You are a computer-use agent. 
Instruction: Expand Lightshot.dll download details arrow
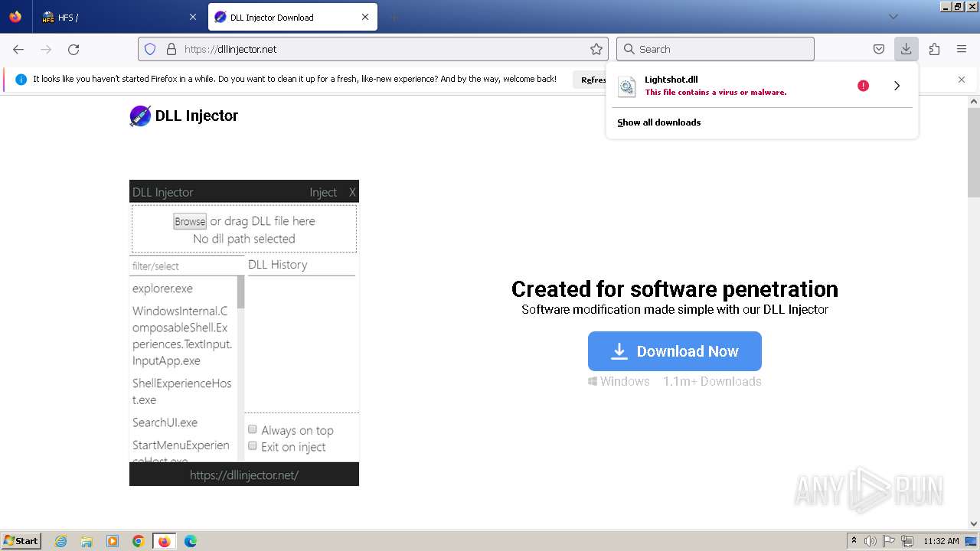coord(897,86)
